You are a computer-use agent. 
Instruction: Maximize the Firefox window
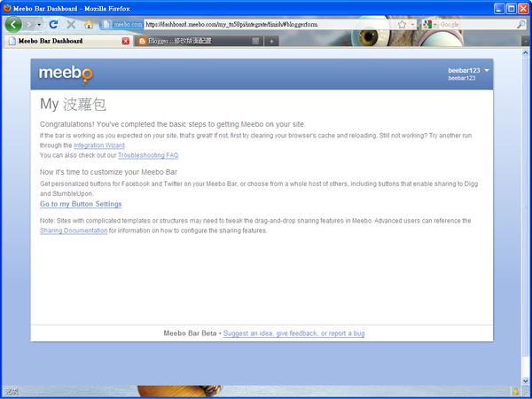point(512,8)
